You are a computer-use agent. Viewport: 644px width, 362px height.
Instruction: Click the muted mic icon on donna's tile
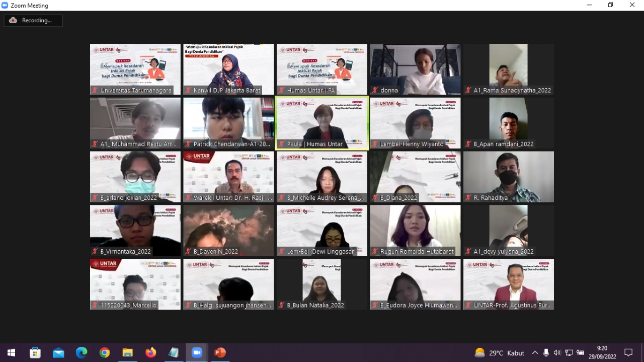point(375,91)
